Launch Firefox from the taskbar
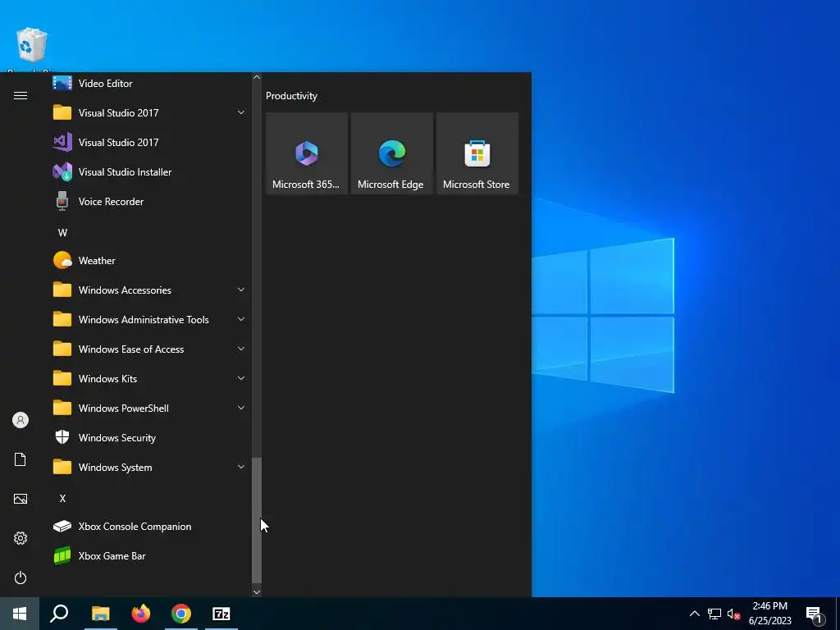 [141, 614]
